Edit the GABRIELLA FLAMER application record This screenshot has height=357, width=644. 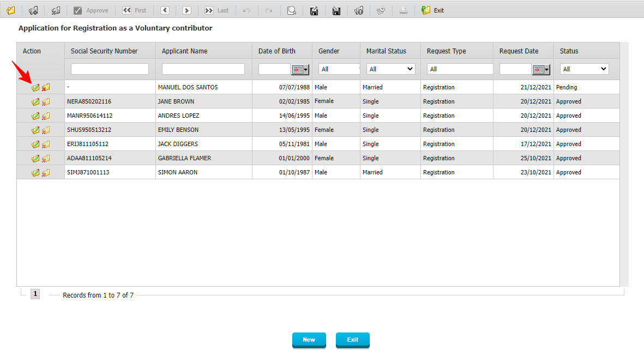click(36, 159)
